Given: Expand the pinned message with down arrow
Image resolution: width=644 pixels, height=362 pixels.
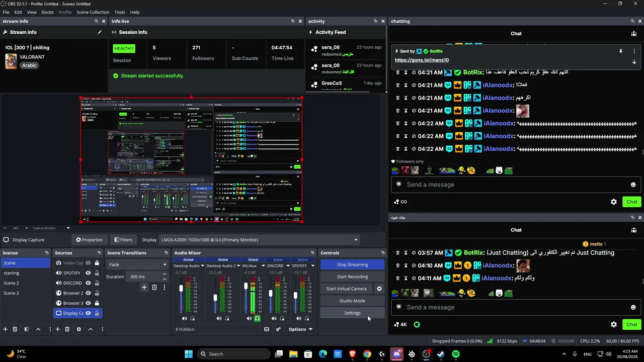Looking at the screenshot, I should [x=634, y=62].
